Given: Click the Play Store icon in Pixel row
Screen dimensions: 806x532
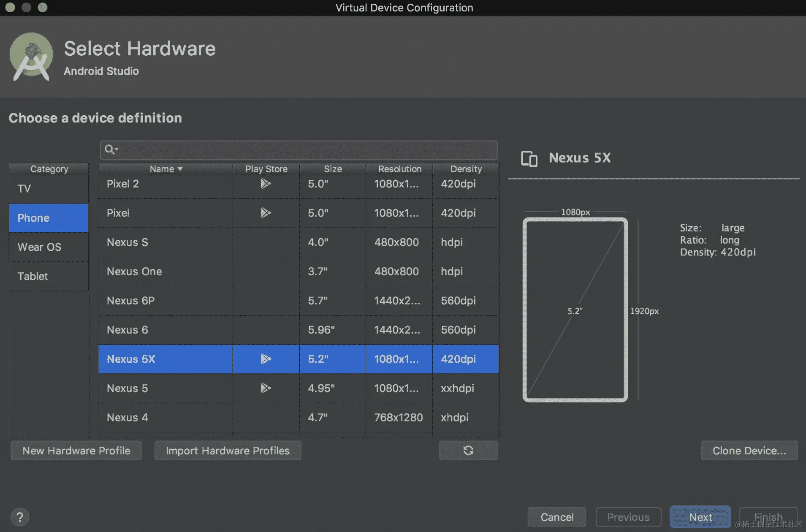Looking at the screenshot, I should coord(266,213).
